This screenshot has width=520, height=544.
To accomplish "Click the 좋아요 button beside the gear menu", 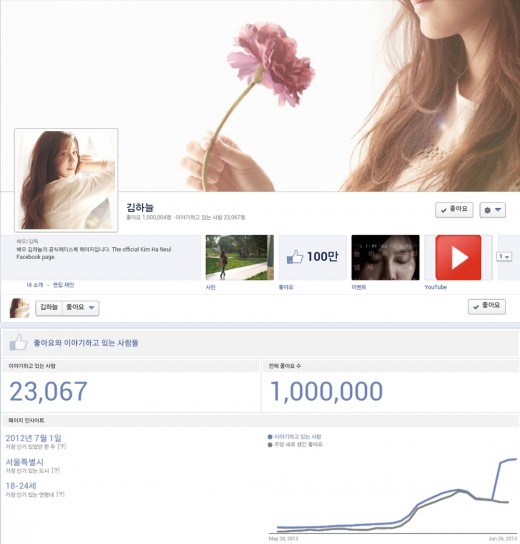I will click(x=454, y=210).
